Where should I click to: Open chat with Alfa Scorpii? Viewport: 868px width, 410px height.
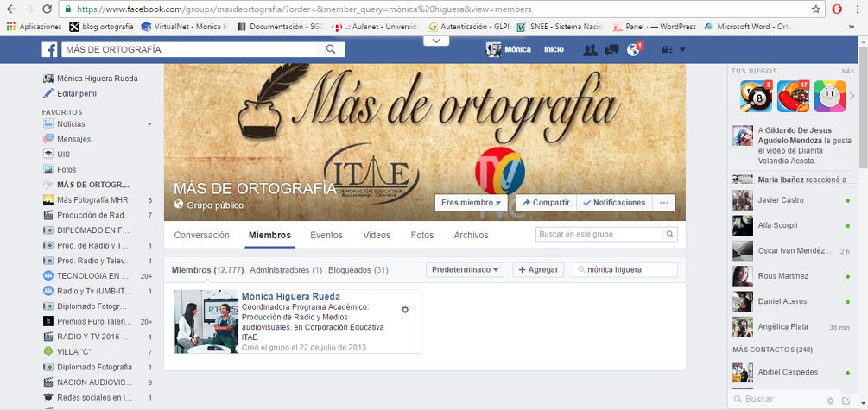792,226
